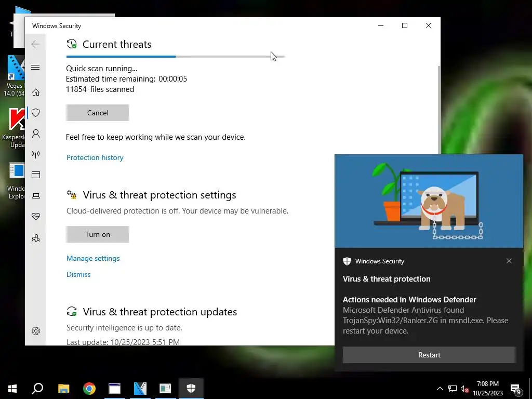Open Account protection person icon
532x399 pixels.
point(36,134)
